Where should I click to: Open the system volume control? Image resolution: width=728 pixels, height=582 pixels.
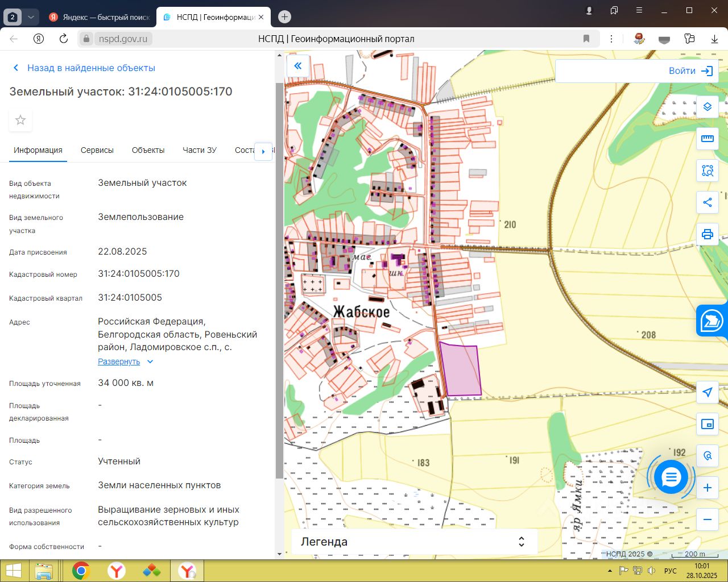coord(651,571)
